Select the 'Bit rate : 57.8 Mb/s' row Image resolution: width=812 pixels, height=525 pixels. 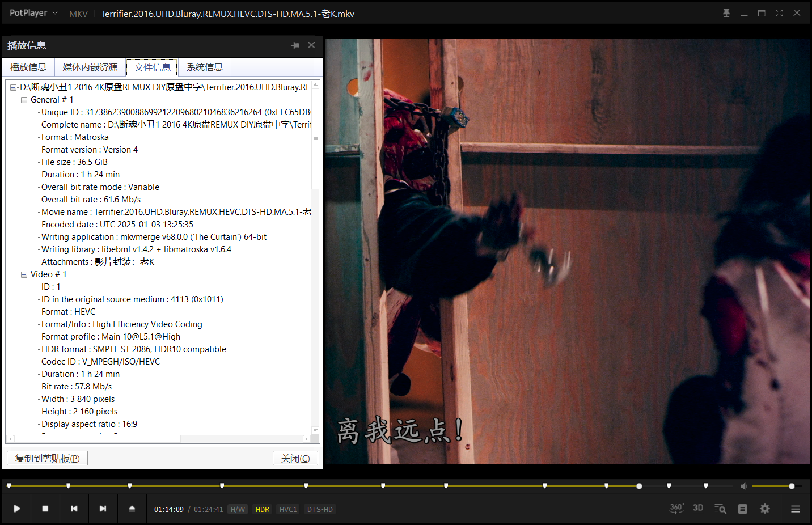77,387
